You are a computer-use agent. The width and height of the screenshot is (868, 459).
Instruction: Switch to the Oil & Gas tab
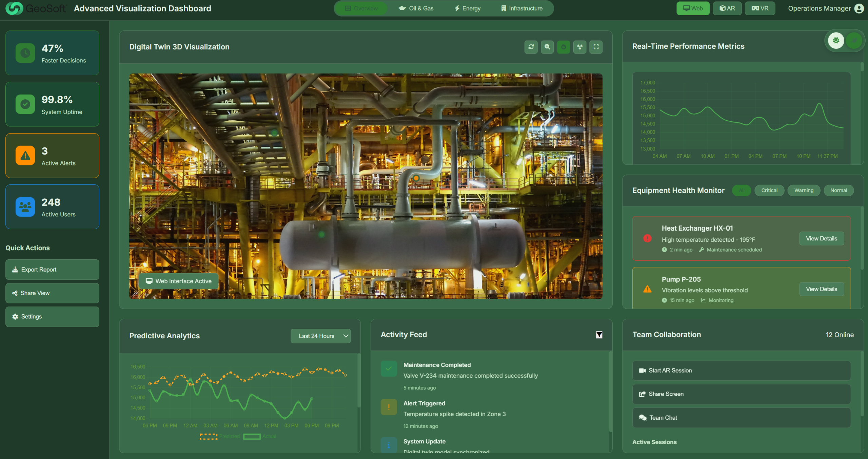tap(416, 8)
